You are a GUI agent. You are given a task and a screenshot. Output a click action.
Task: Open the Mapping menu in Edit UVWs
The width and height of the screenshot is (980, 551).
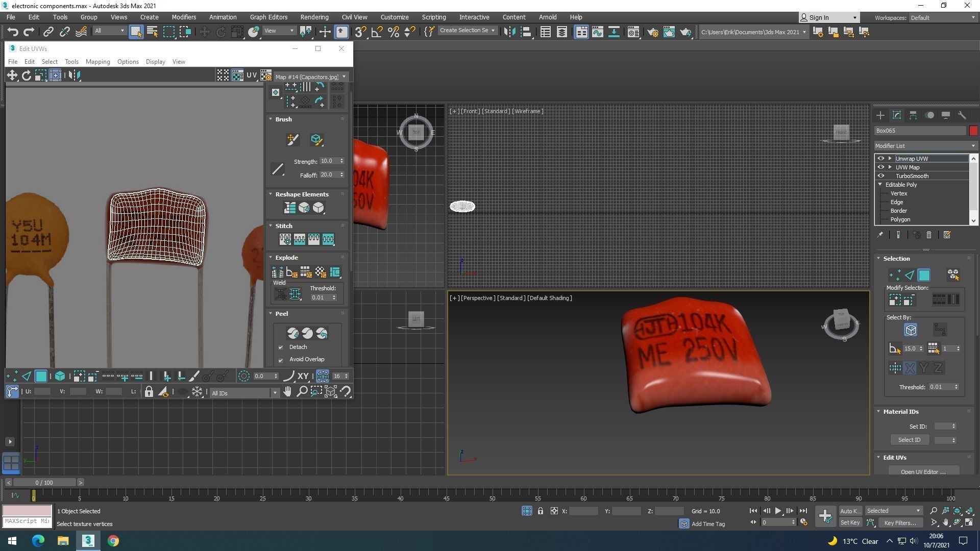click(x=97, y=62)
